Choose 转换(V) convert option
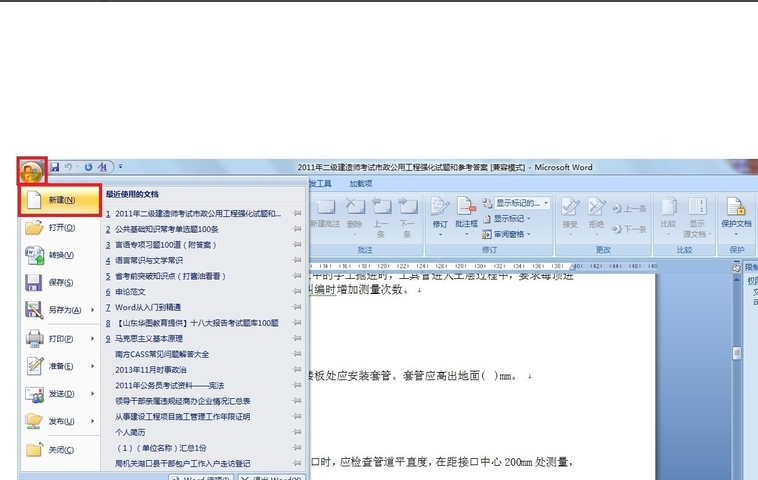 click(60, 255)
